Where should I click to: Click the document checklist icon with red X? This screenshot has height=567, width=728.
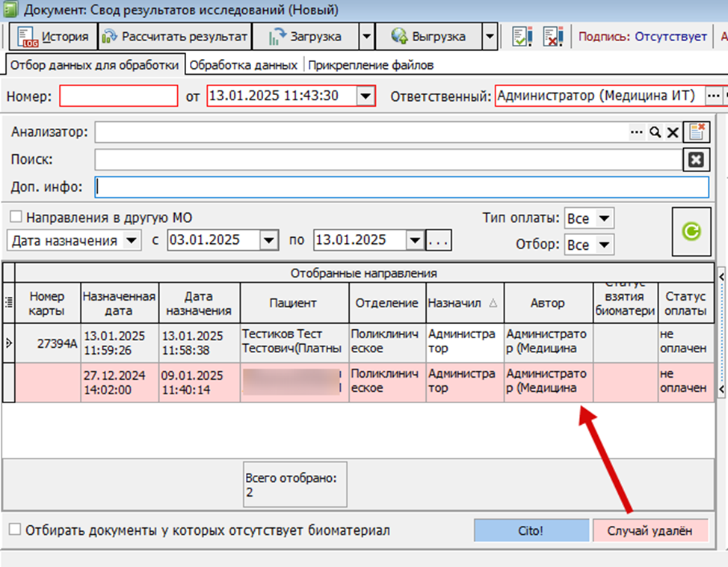click(552, 36)
